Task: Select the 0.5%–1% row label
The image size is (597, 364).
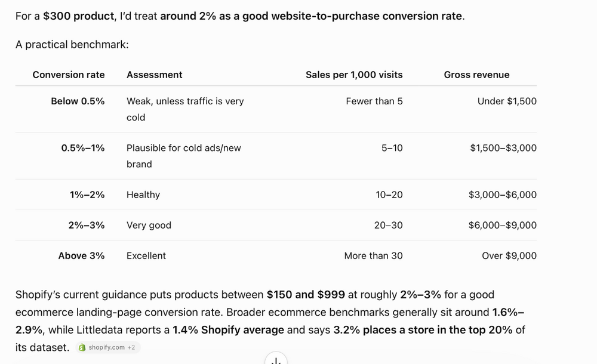Action: 83,148
